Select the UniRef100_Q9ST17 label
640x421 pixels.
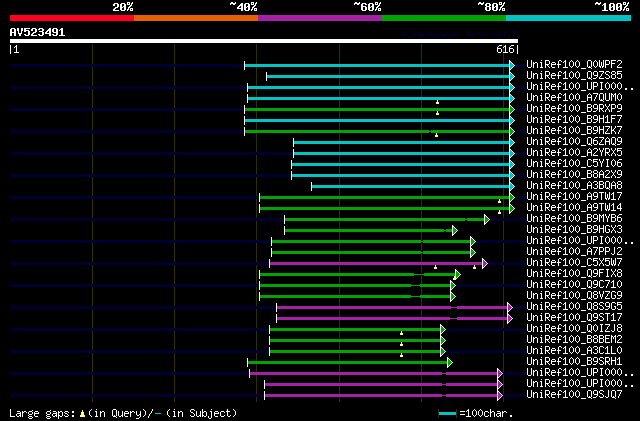(x=574, y=318)
